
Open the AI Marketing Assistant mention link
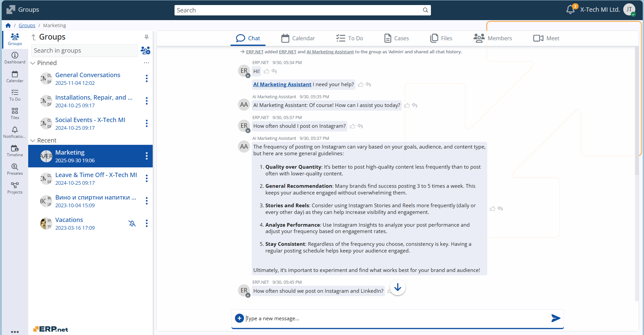(282, 85)
